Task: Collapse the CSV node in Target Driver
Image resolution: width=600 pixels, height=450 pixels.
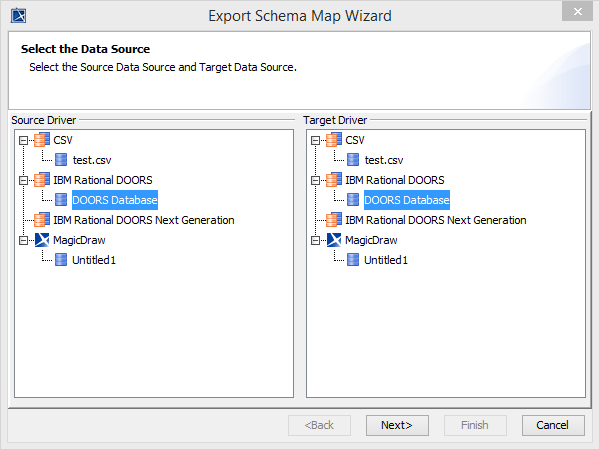Action: [316, 140]
